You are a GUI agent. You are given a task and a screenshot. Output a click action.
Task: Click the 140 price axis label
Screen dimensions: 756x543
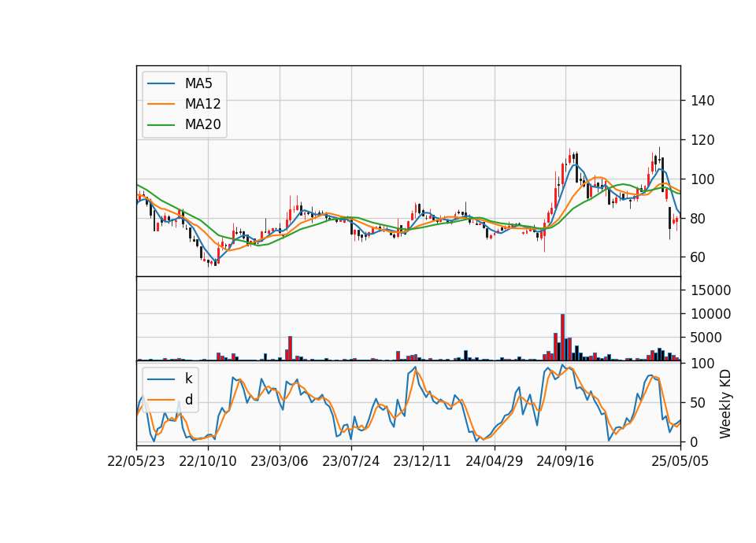click(702, 101)
